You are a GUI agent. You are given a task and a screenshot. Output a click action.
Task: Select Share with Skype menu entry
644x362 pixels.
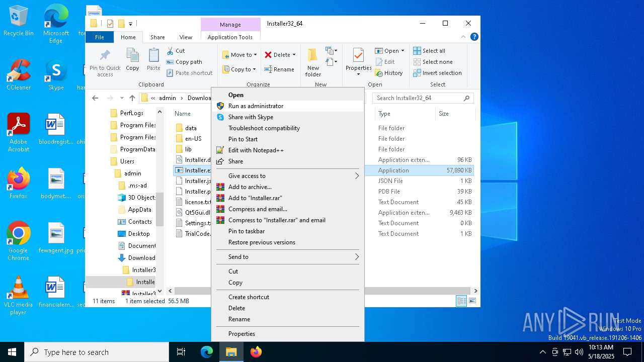[287, 117]
